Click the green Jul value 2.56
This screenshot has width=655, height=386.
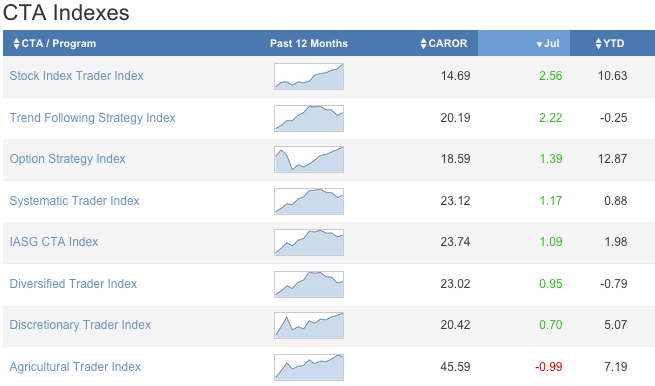[551, 76]
